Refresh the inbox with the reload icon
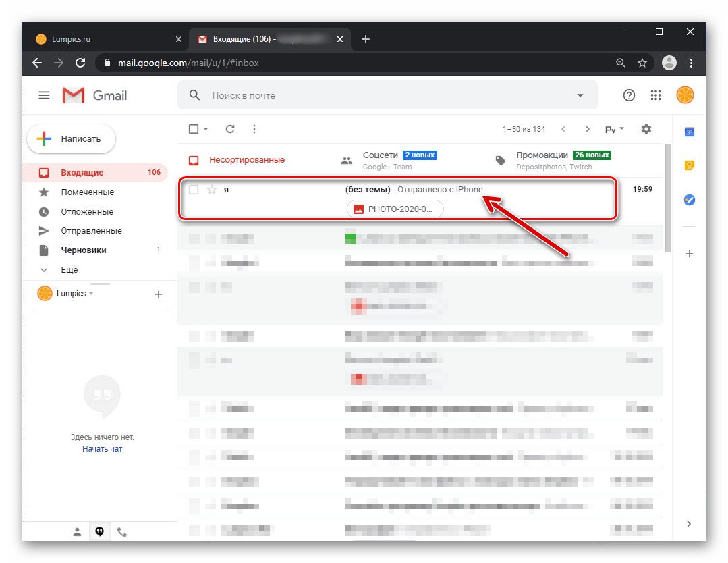728x563 pixels. click(230, 129)
